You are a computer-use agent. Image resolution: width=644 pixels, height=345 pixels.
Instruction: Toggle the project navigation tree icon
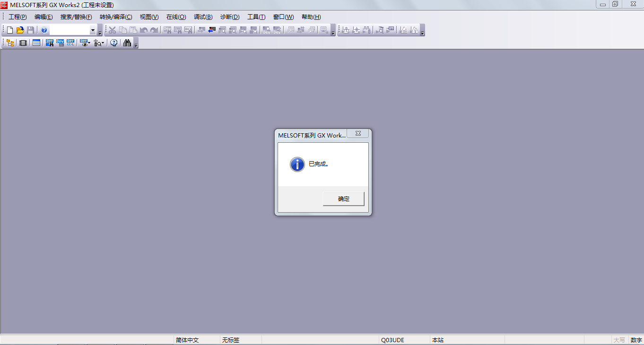click(x=10, y=43)
